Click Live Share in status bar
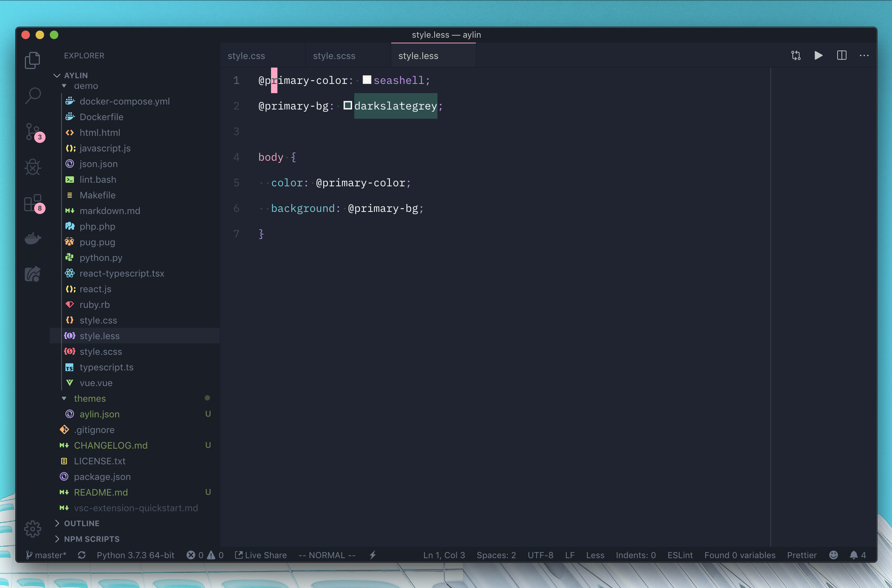Viewport: 892px width, 588px height. tap(261, 555)
